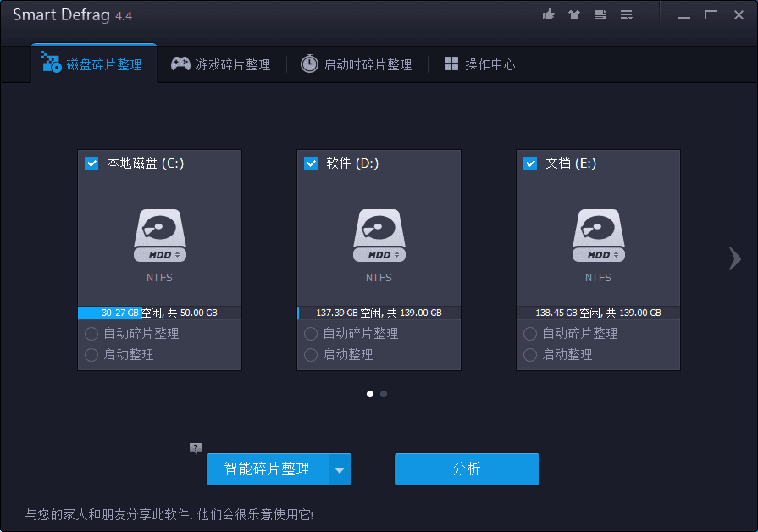Open the defrag report document icon
The image size is (758, 532).
(x=600, y=14)
